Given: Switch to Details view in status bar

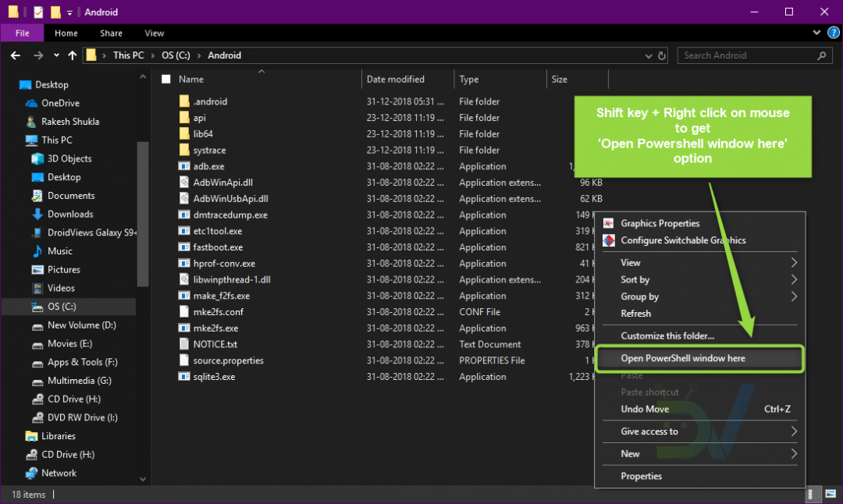Looking at the screenshot, I should [814, 494].
